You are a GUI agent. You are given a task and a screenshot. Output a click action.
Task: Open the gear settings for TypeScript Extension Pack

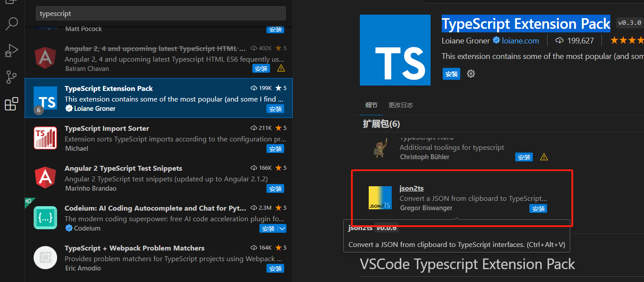(x=471, y=74)
